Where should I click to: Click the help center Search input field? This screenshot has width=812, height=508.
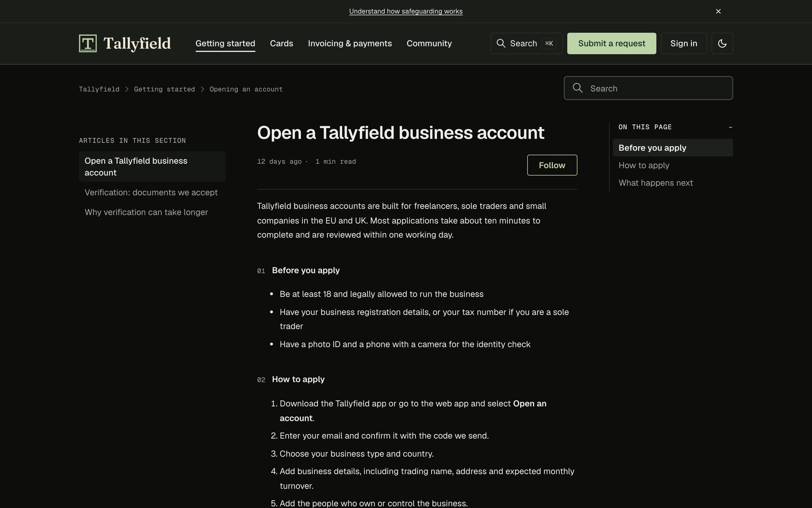pyautogui.click(x=648, y=88)
